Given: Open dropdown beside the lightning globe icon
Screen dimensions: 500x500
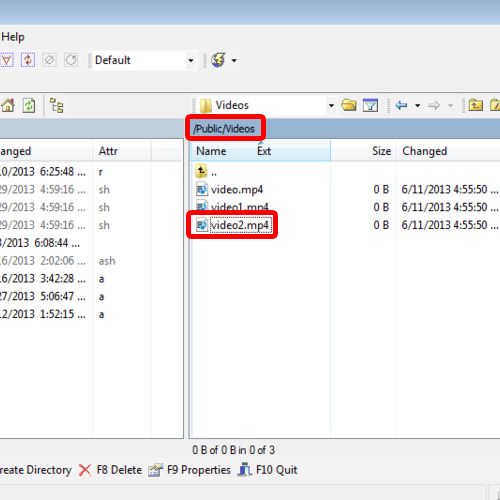Looking at the screenshot, I should (x=234, y=60).
